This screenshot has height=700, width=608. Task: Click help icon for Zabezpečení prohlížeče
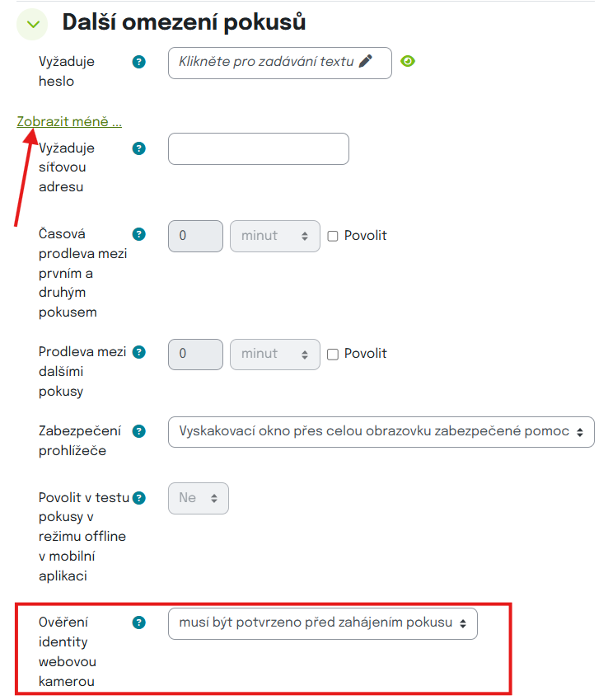139,430
